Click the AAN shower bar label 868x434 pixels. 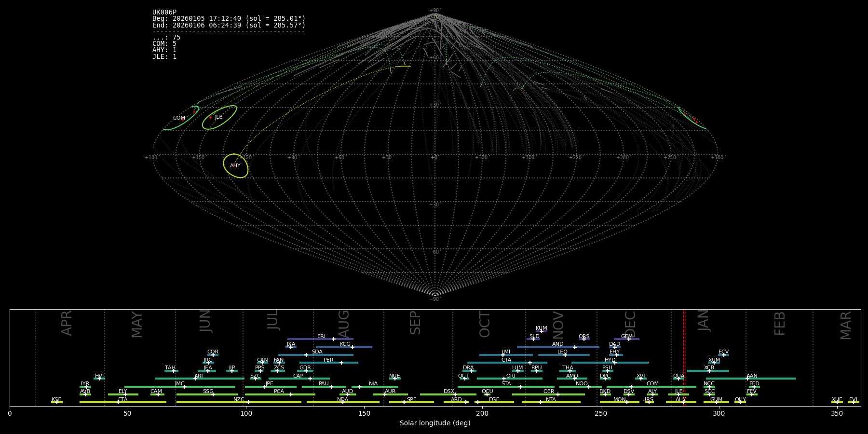click(752, 376)
